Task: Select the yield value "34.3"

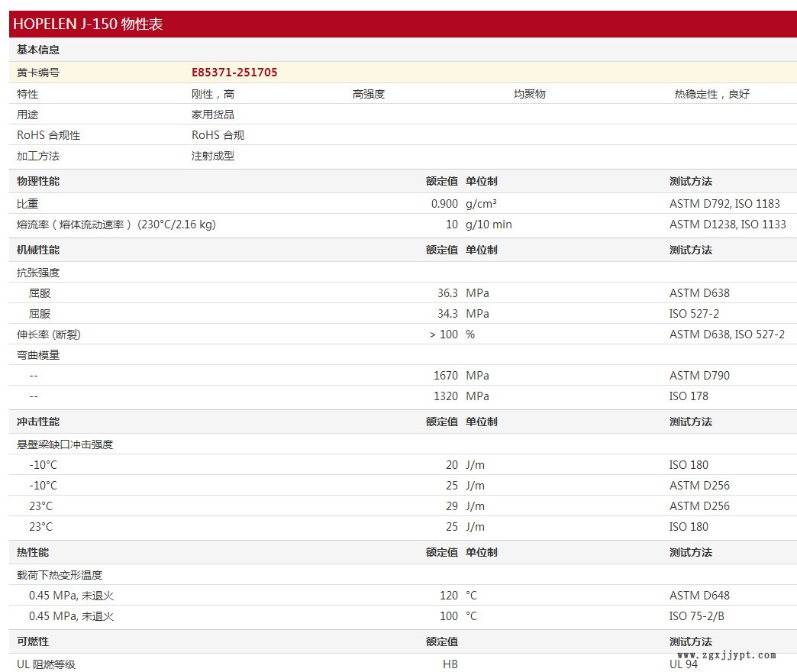Action: point(448,314)
